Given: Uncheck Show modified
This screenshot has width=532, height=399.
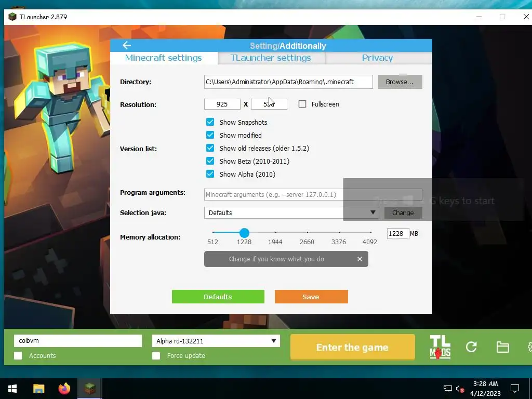Looking at the screenshot, I should [210, 135].
